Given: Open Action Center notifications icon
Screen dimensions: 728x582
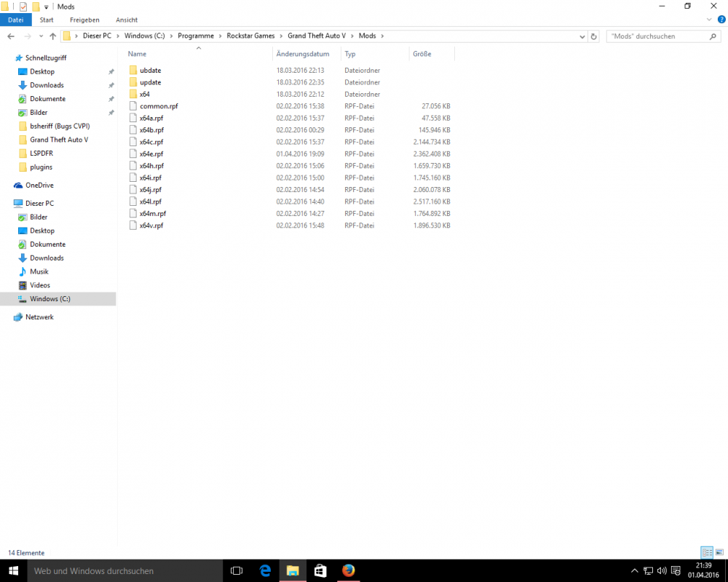Looking at the screenshot, I should pyautogui.click(x=676, y=570).
